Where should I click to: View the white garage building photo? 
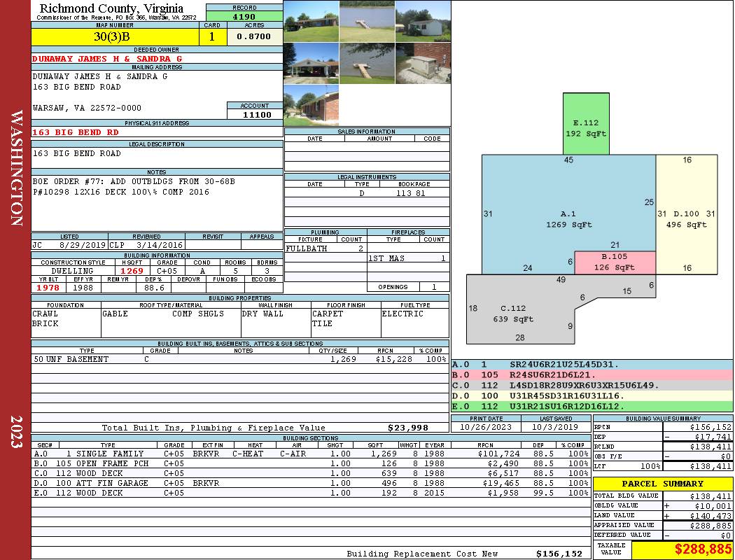click(423, 21)
